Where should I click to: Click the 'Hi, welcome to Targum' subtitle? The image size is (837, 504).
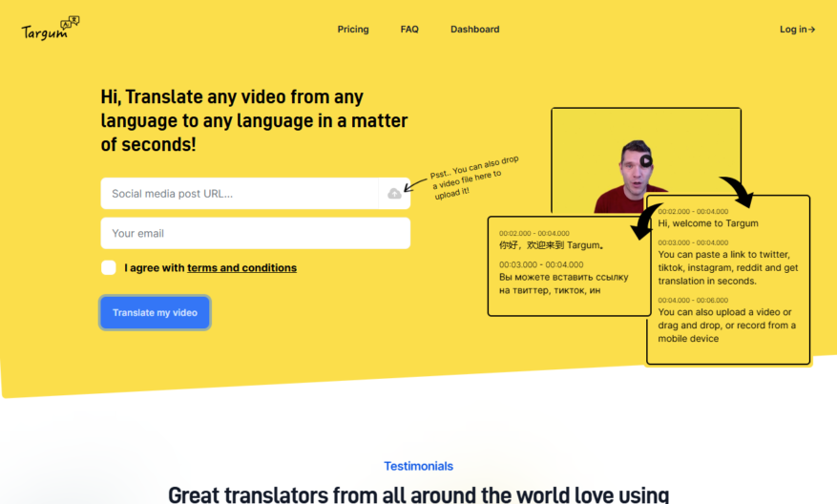pyautogui.click(x=708, y=223)
